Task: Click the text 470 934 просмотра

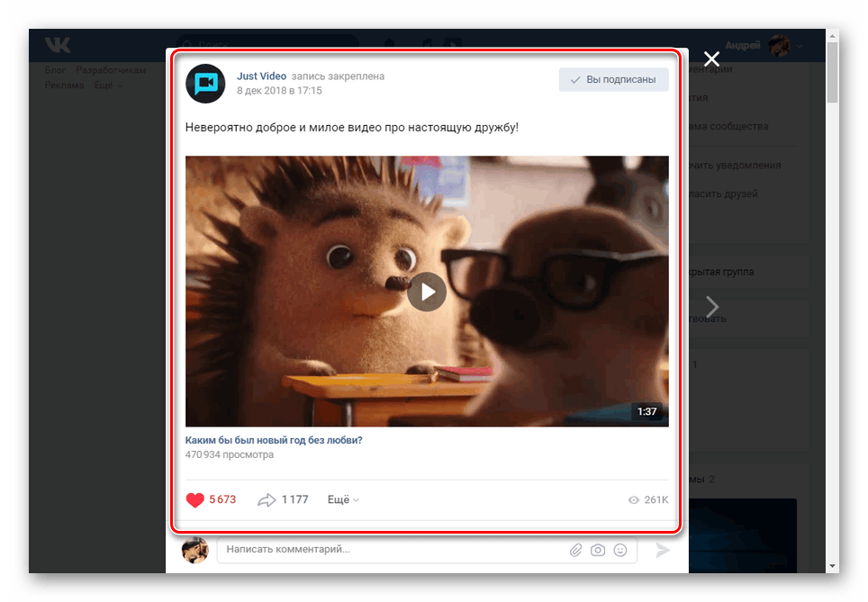Action: click(230, 454)
